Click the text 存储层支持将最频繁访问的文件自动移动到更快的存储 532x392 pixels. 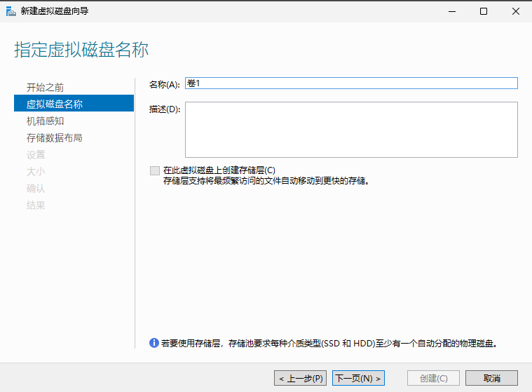(266, 180)
